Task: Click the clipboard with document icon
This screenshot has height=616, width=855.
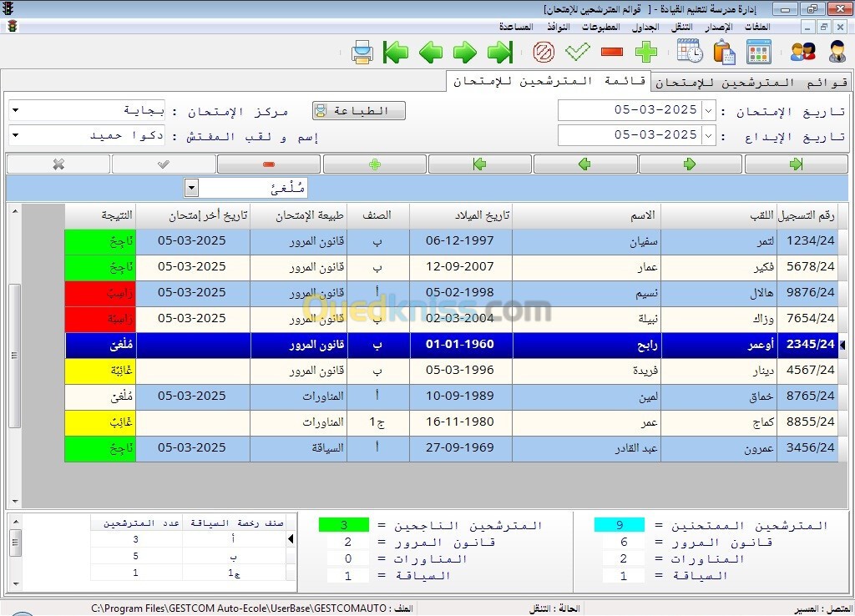Action: 724,53
